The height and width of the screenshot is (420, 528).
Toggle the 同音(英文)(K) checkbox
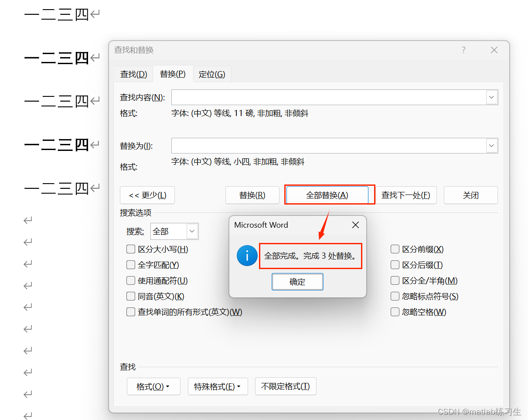tap(131, 297)
